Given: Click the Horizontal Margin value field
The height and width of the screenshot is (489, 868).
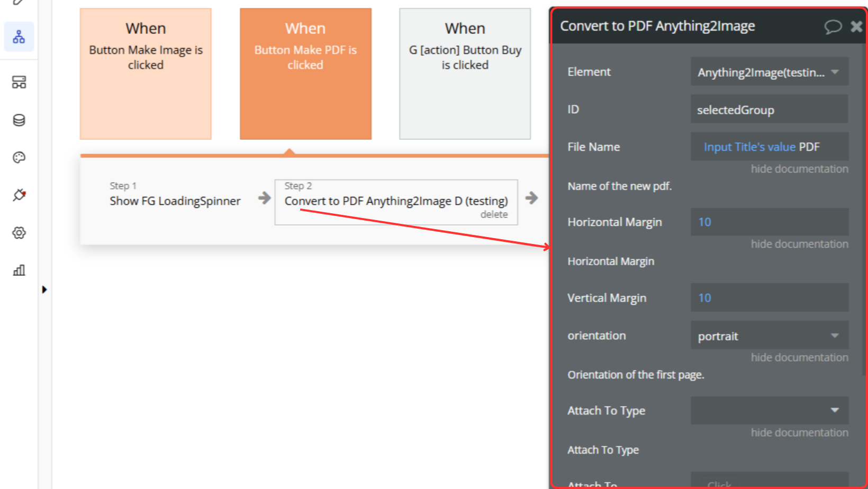Looking at the screenshot, I should click(x=769, y=222).
